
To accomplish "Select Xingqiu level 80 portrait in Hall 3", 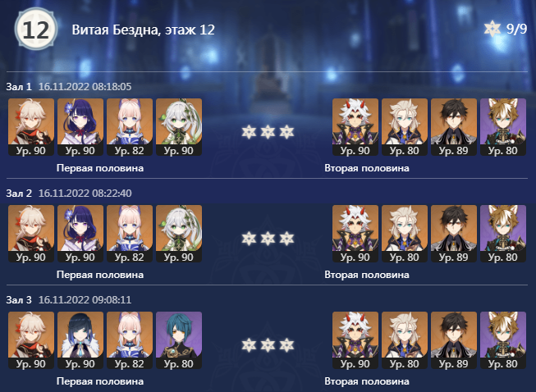I will 179,340.
